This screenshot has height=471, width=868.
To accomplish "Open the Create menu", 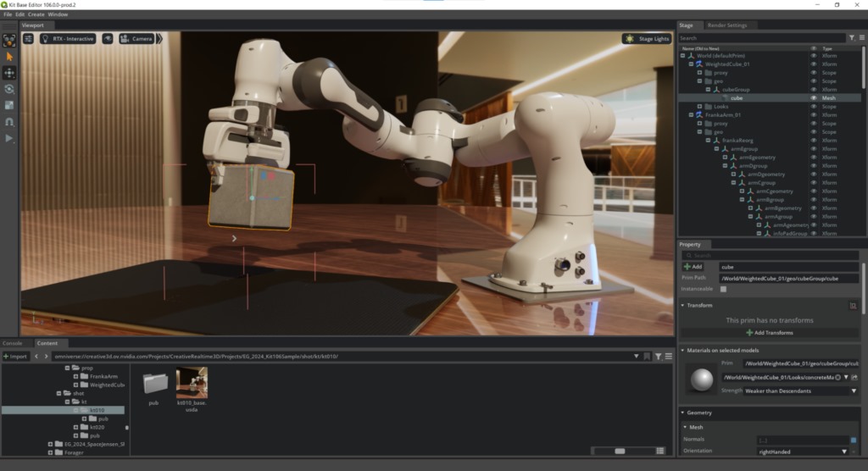I will [36, 14].
